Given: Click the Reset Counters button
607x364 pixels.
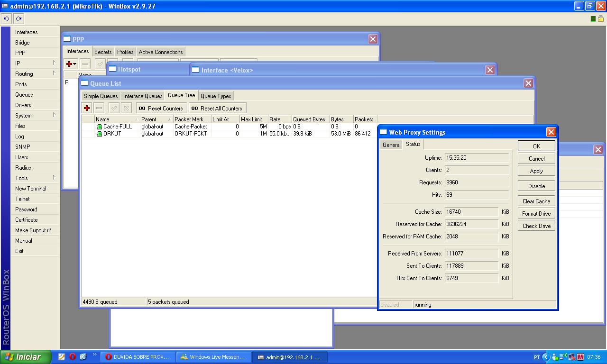Looking at the screenshot, I should coord(161,108).
